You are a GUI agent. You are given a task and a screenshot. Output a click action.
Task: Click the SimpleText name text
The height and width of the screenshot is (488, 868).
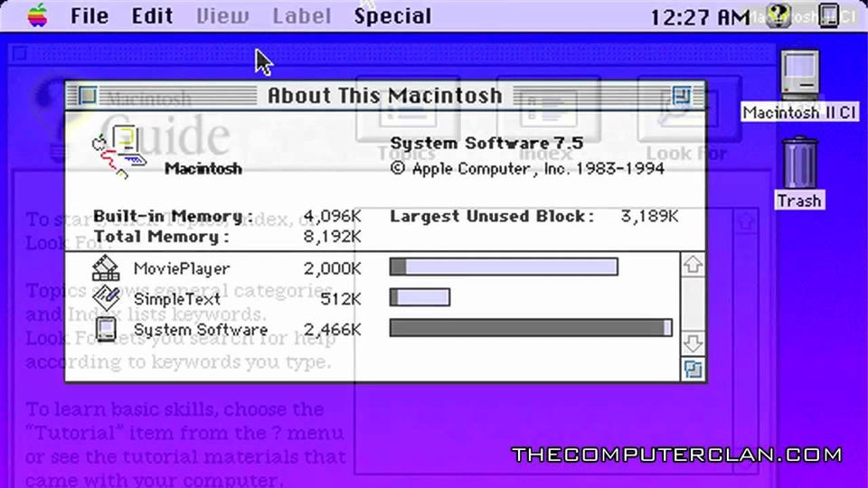click(177, 299)
